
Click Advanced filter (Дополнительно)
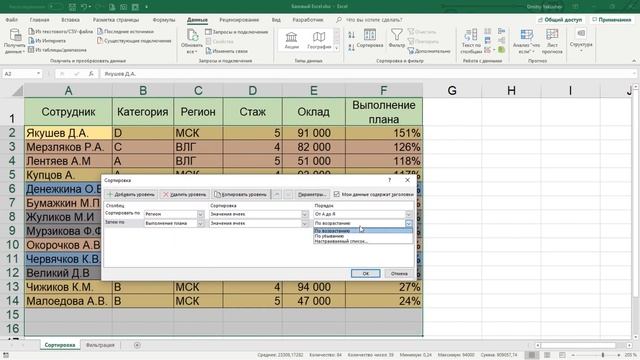429,51
